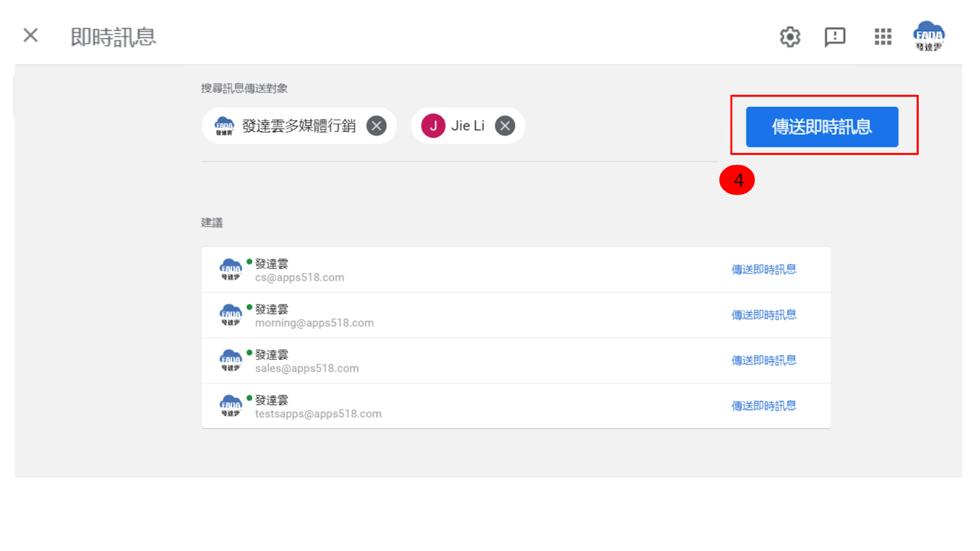Send instant message to morning@apps518.com
The image size is (980, 551).
tap(764, 315)
